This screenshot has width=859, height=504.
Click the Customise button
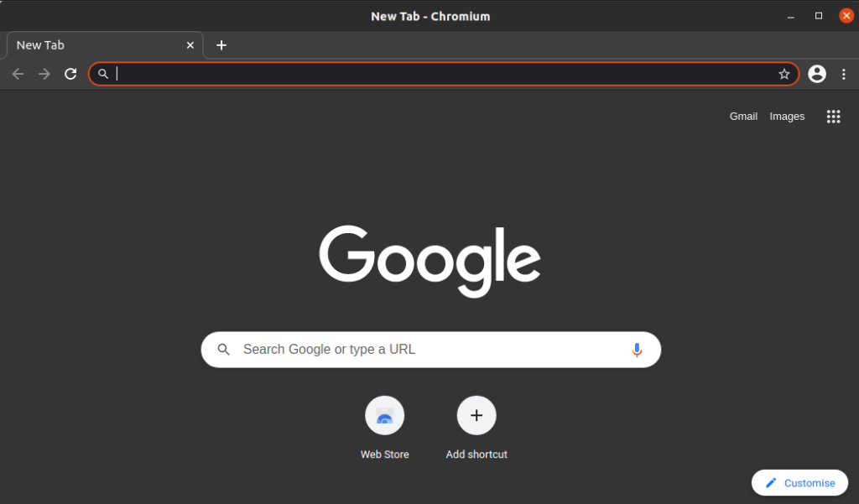point(799,483)
